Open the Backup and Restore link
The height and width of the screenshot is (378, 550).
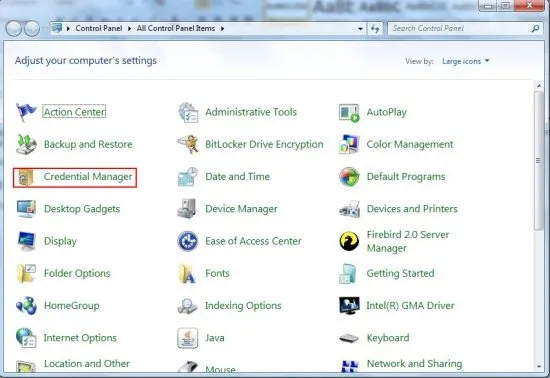[88, 144]
